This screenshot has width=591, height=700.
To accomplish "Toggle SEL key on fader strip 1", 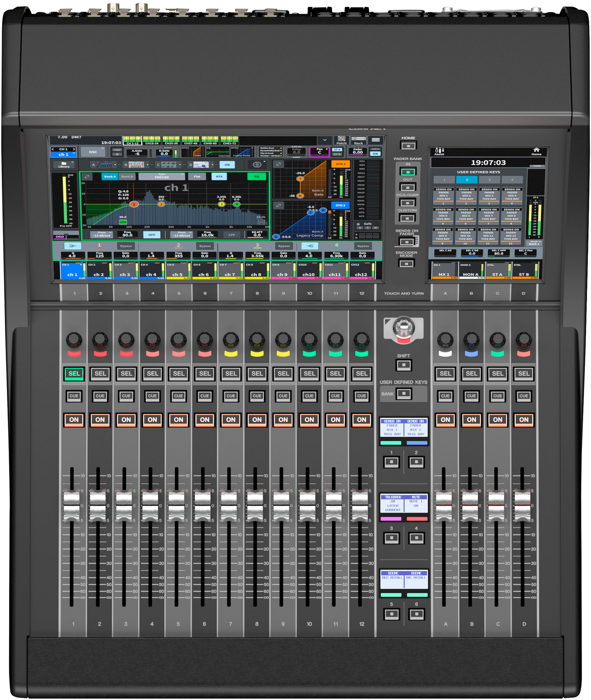I will click(x=74, y=373).
